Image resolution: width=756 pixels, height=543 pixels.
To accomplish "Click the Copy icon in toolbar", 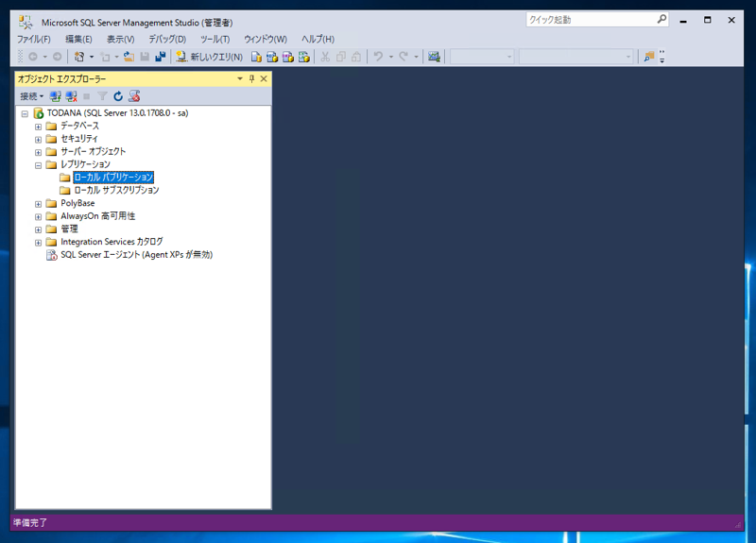I will [341, 57].
